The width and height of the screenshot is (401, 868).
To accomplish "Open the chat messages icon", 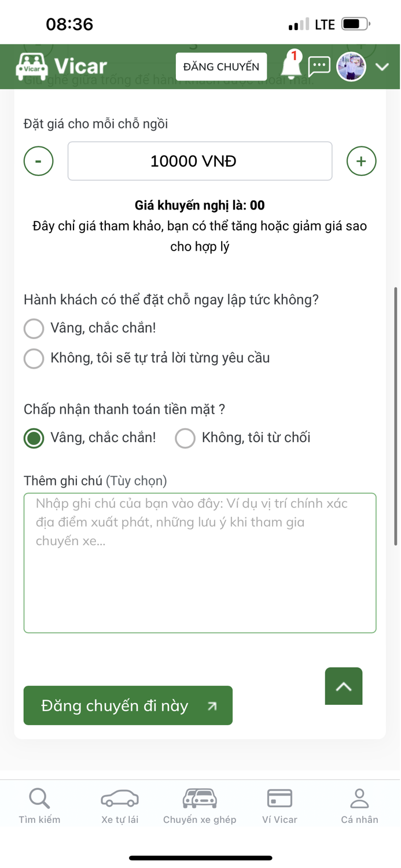I will coord(319,67).
